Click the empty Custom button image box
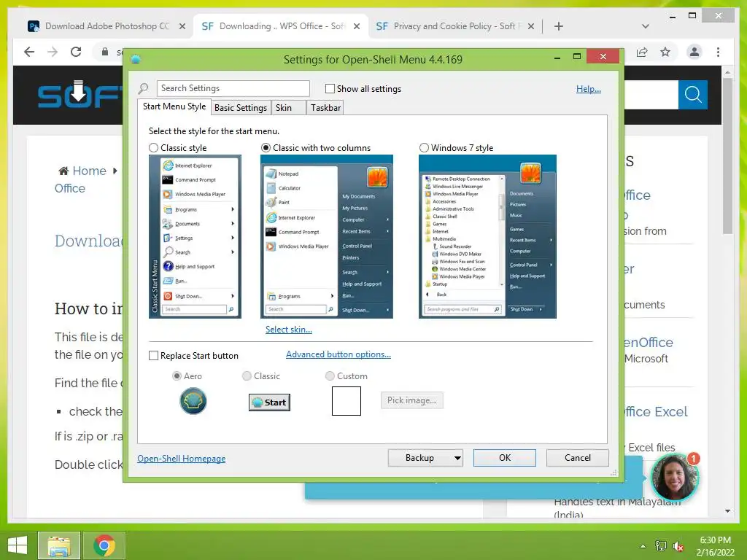 (x=347, y=401)
